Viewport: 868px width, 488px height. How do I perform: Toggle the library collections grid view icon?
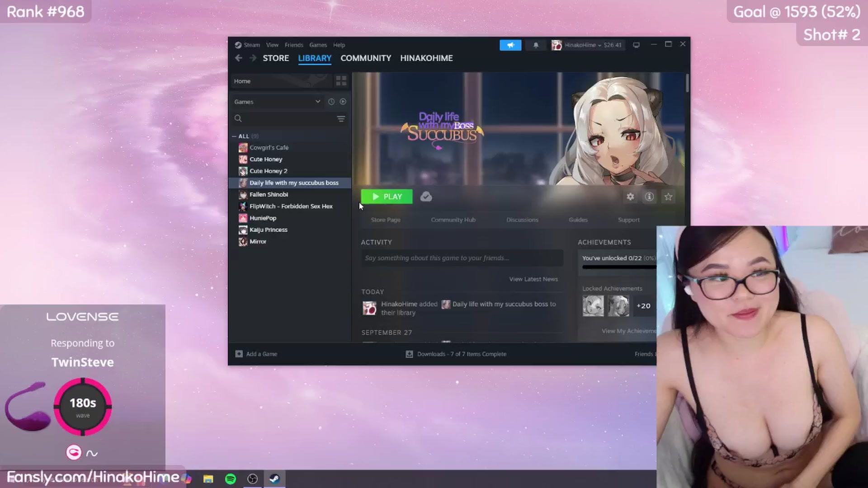click(x=341, y=81)
